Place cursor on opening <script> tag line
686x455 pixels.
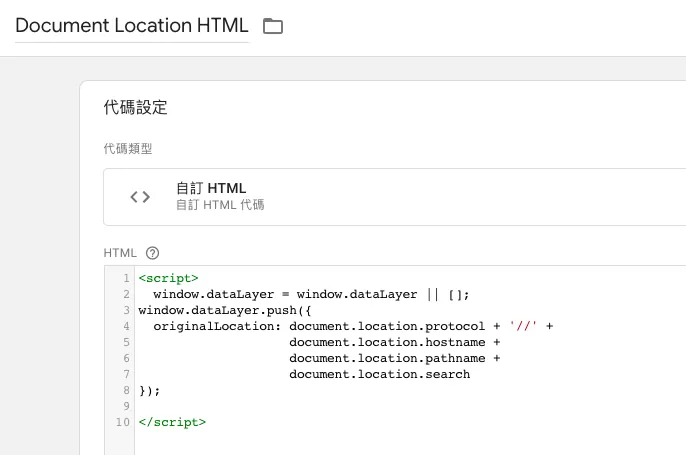click(x=168, y=278)
